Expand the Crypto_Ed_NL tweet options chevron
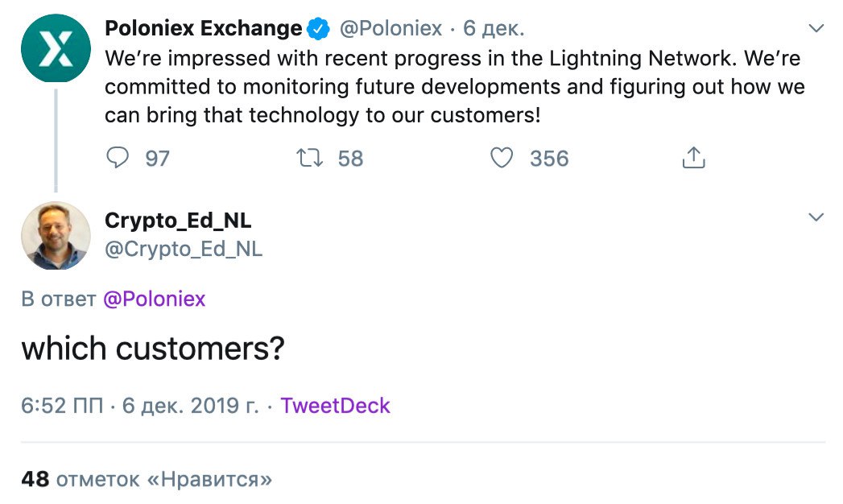Image resolution: width=843 pixels, height=504 pixels. pyautogui.click(x=816, y=217)
